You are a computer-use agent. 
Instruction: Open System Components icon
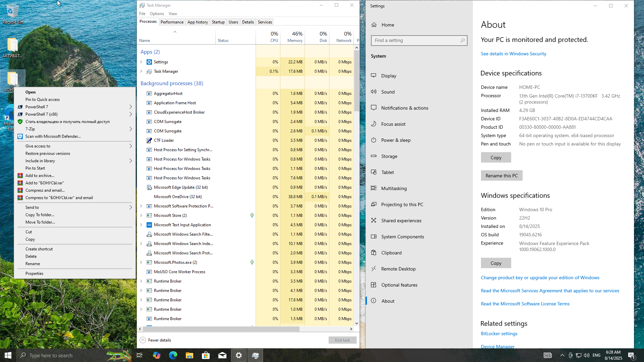tap(374, 237)
